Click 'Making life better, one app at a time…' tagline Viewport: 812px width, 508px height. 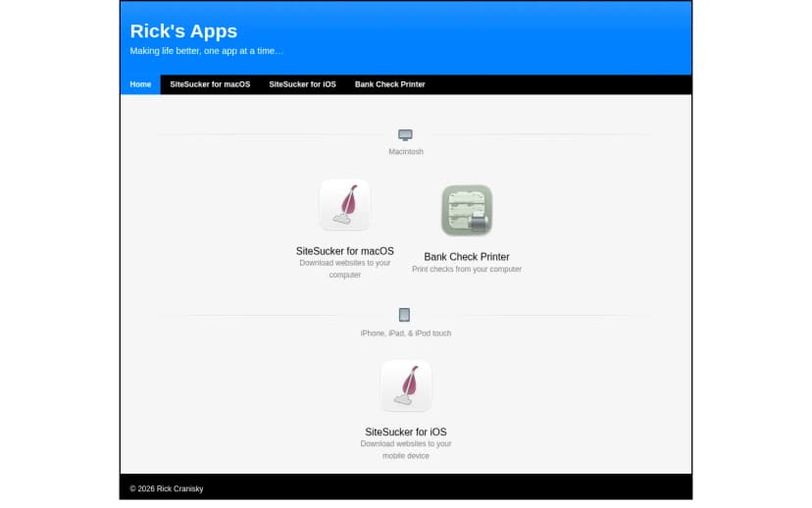(x=206, y=51)
